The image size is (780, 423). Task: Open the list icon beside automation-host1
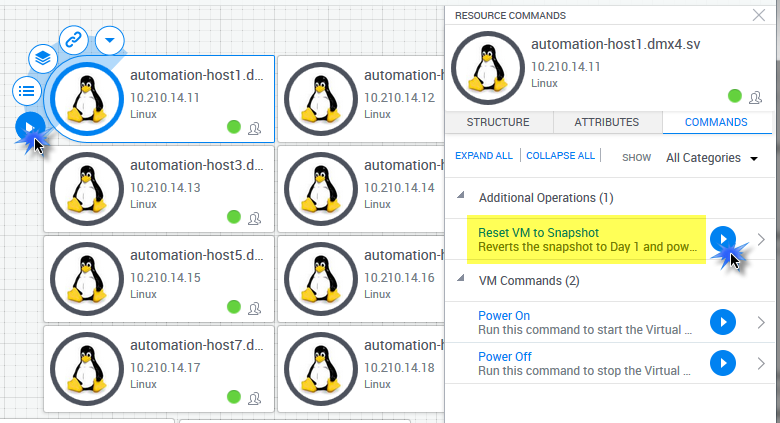26,91
